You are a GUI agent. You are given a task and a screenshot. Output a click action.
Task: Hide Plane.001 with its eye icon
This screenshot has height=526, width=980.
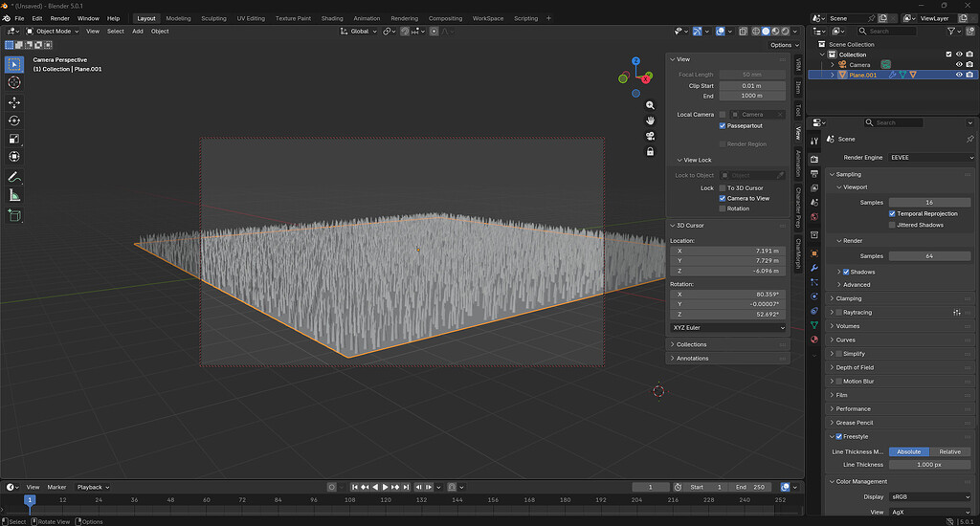(959, 75)
